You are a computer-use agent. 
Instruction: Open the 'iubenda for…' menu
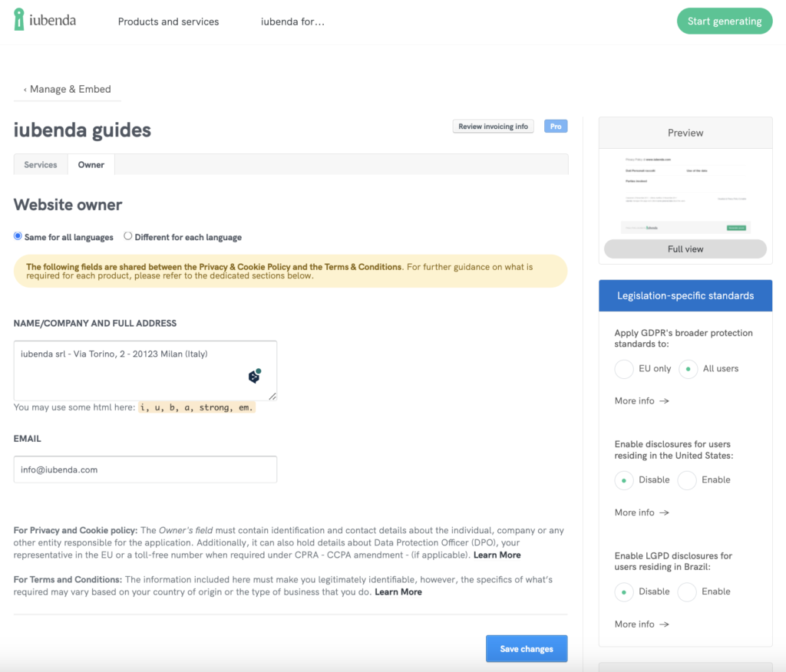coord(292,21)
